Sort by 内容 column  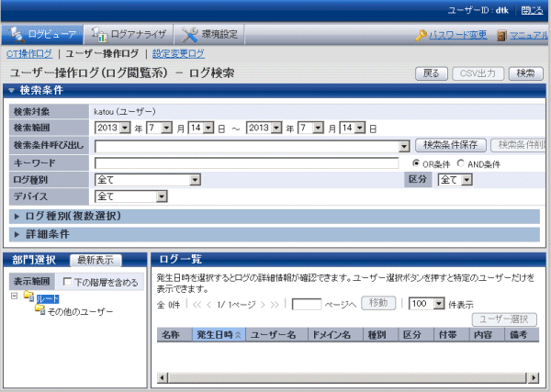pyautogui.click(x=487, y=334)
